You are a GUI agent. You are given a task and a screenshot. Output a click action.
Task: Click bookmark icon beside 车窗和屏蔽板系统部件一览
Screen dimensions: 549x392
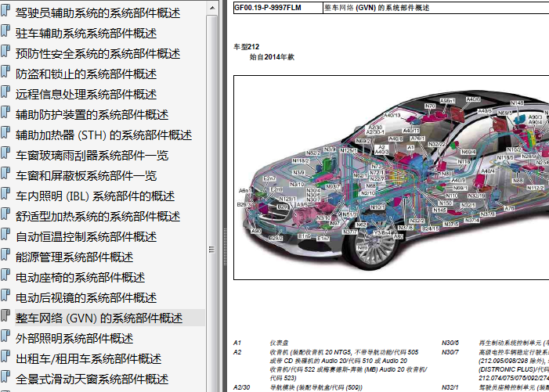(x=5, y=173)
